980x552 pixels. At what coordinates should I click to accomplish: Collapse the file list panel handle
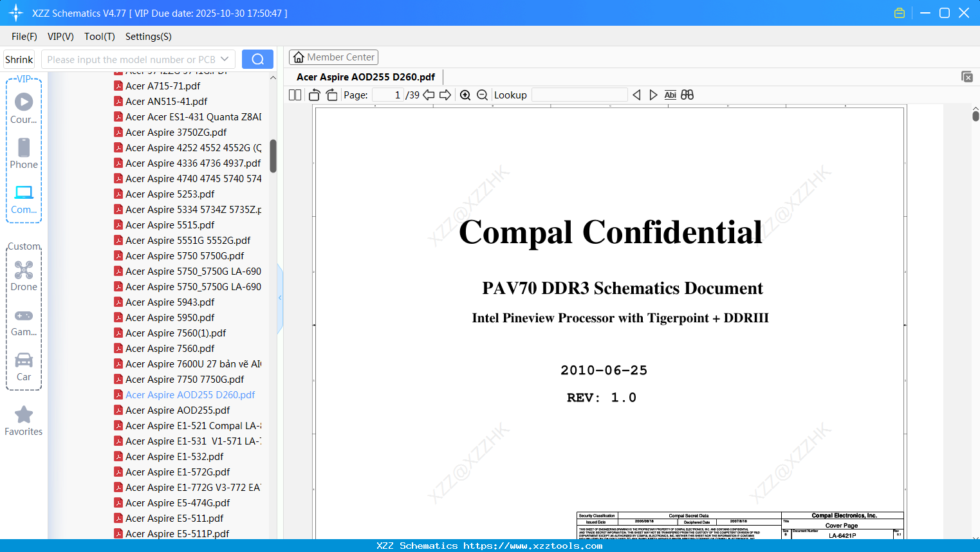(280, 298)
